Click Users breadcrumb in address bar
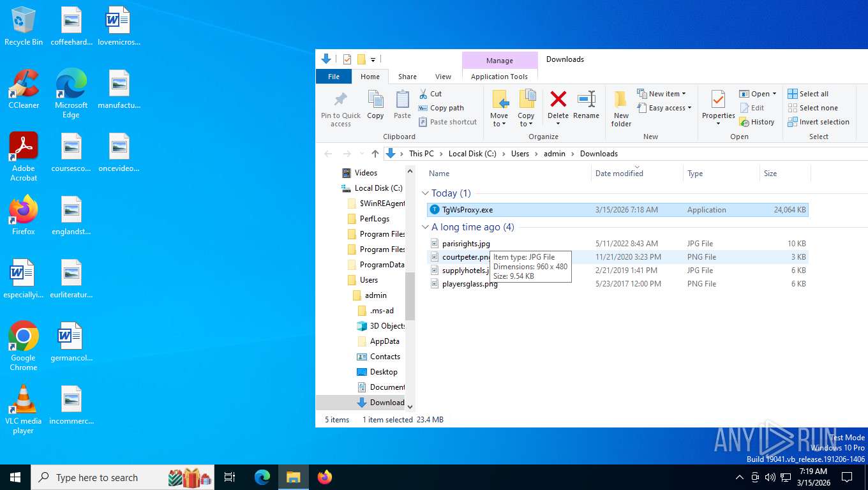Screen dimensions: 868x490 click(520, 154)
